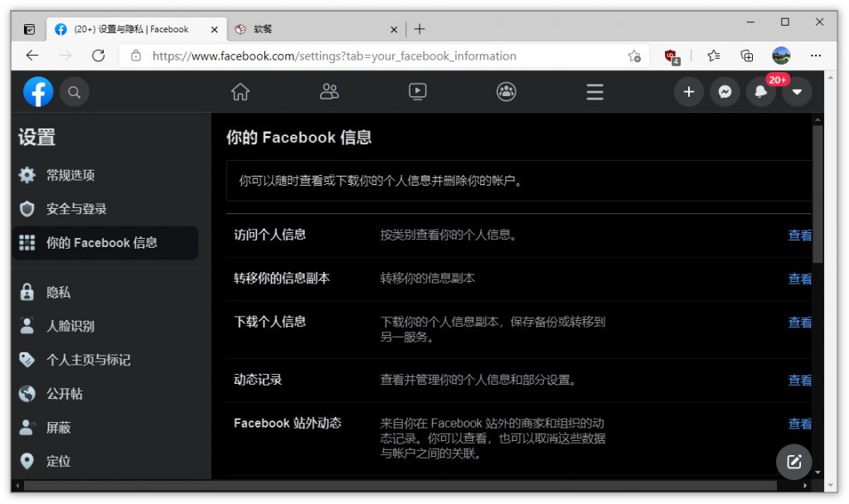This screenshot has height=504, width=849.
Task: Click 查看 link for 访问个人信息
Action: coord(799,235)
